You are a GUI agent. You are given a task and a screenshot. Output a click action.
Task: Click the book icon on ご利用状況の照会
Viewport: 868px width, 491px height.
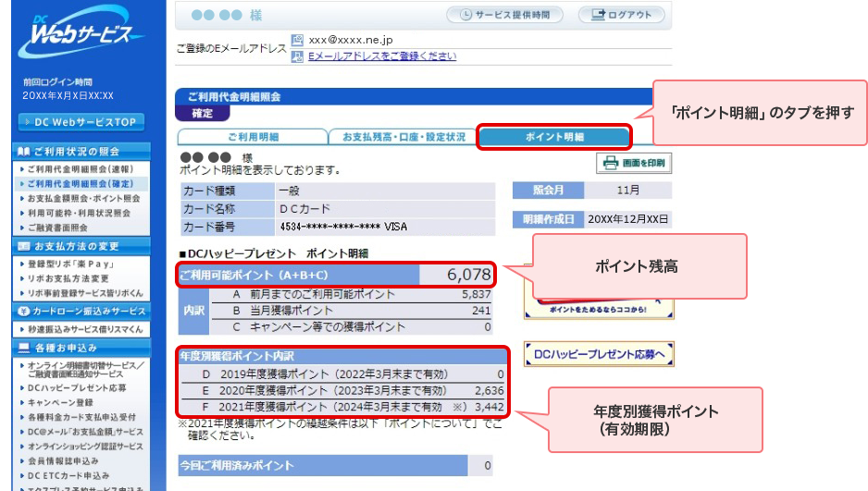pos(24,151)
